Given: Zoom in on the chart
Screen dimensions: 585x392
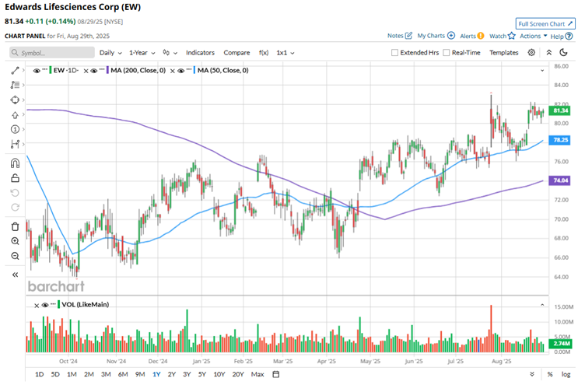Looking at the screenshot, I should pyautogui.click(x=15, y=241).
